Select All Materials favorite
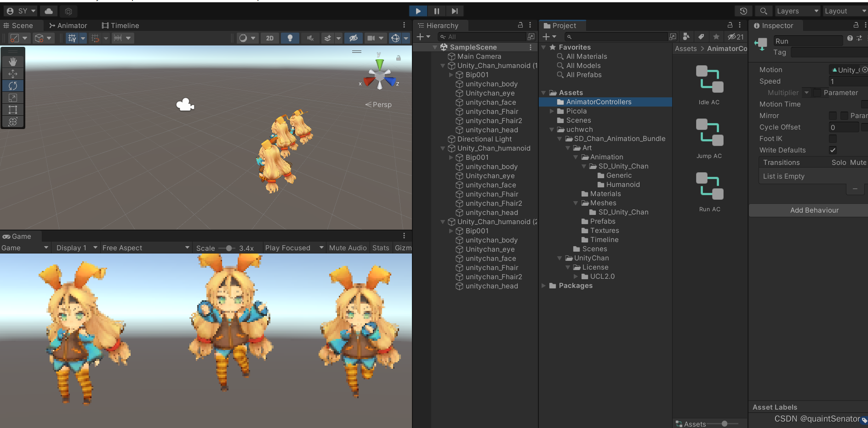This screenshot has width=868, height=428. pyautogui.click(x=586, y=56)
